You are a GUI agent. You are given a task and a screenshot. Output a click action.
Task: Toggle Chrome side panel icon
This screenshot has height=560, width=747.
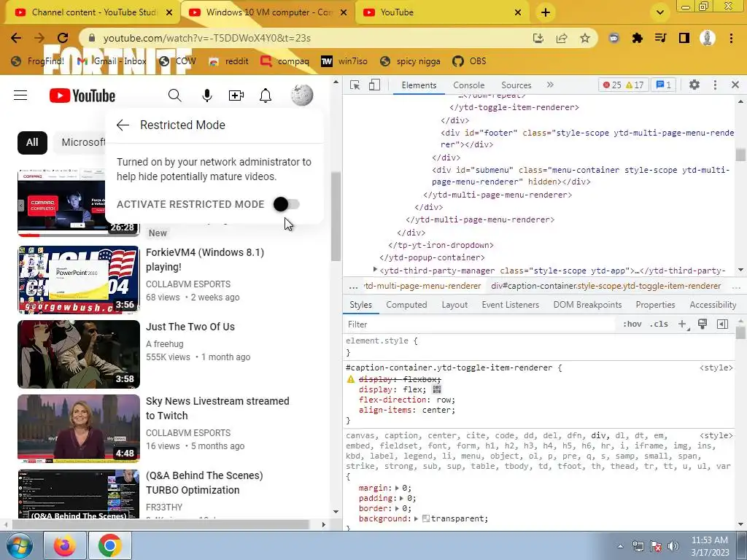(x=684, y=38)
